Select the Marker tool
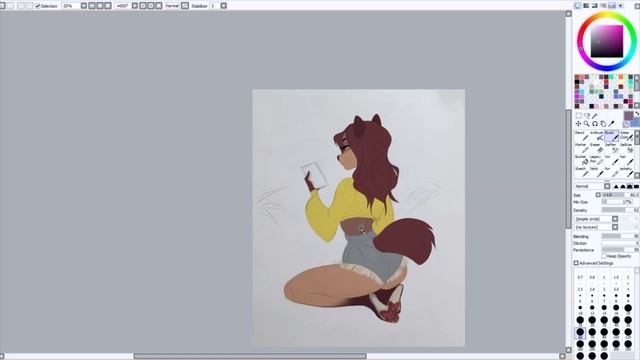This screenshot has height=360, width=640. coord(581,148)
